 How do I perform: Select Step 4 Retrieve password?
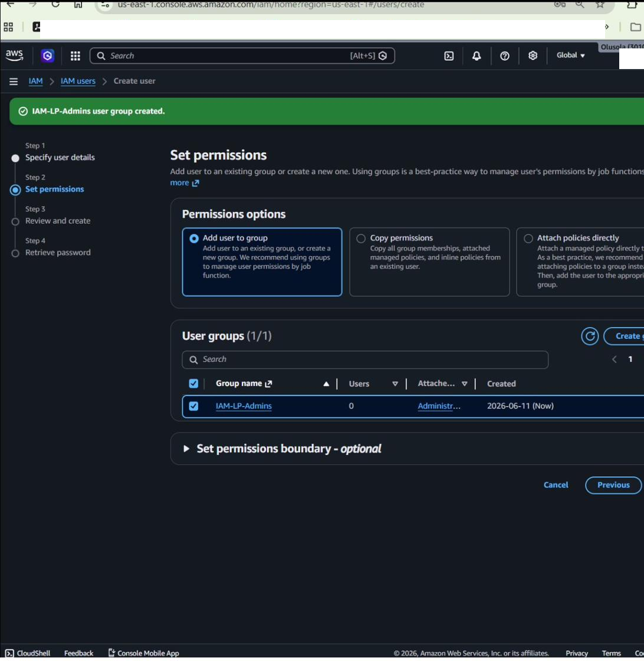tap(58, 253)
